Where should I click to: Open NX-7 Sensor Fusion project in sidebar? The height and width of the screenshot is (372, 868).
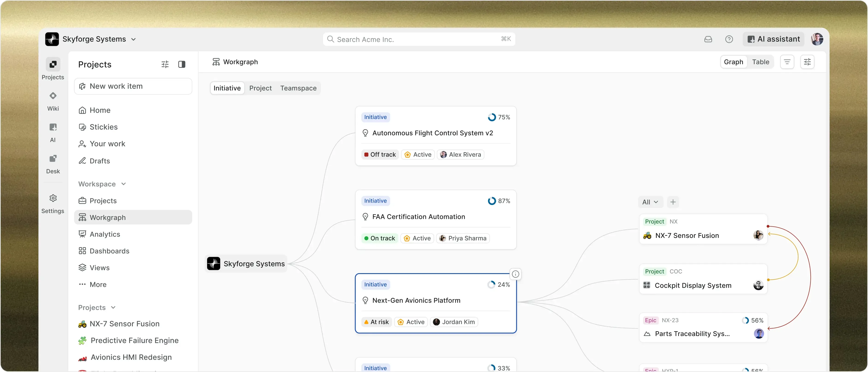tap(133, 324)
